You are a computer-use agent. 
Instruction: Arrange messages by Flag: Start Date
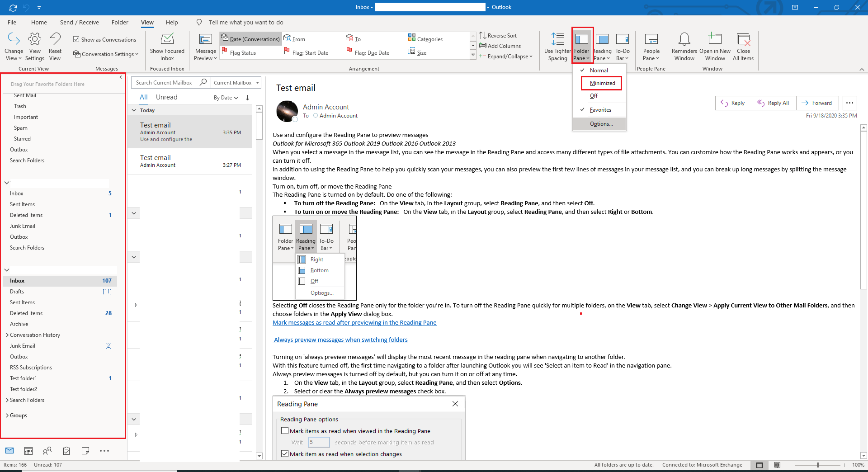pyautogui.click(x=306, y=52)
